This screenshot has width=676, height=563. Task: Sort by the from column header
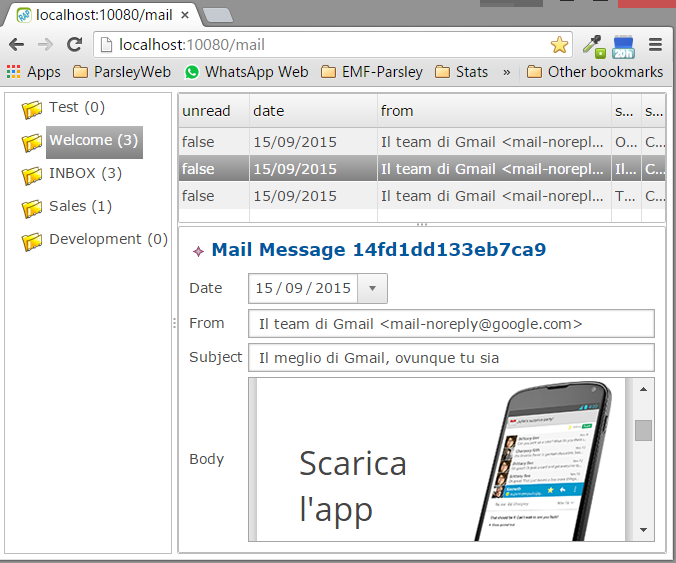(x=494, y=111)
